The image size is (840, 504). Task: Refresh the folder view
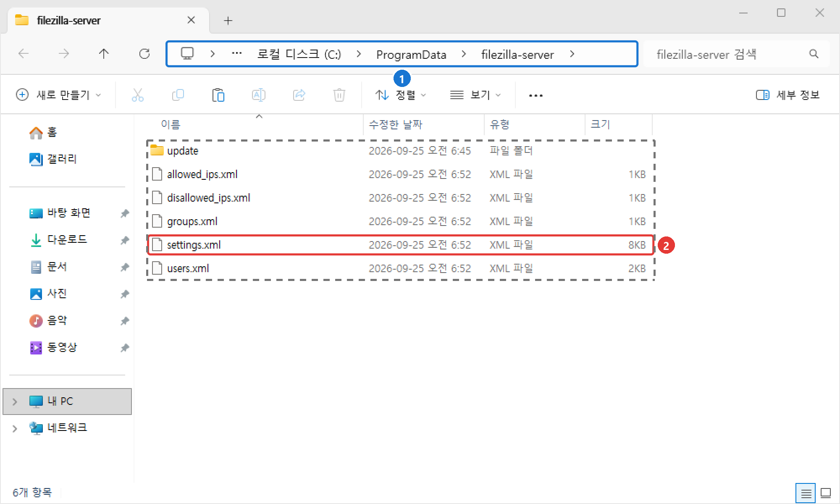[x=144, y=54]
